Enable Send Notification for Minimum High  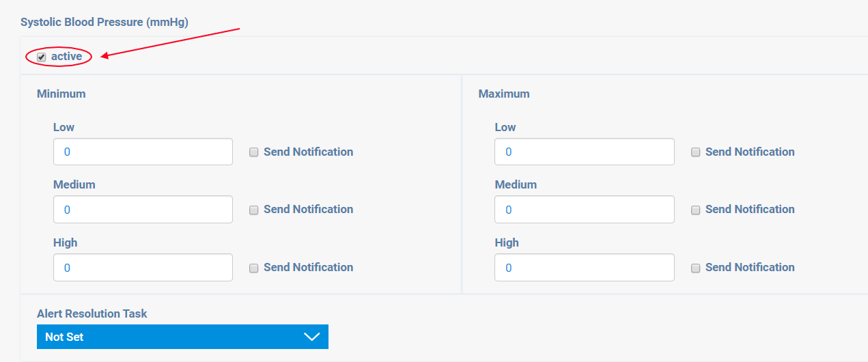pyautogui.click(x=253, y=268)
